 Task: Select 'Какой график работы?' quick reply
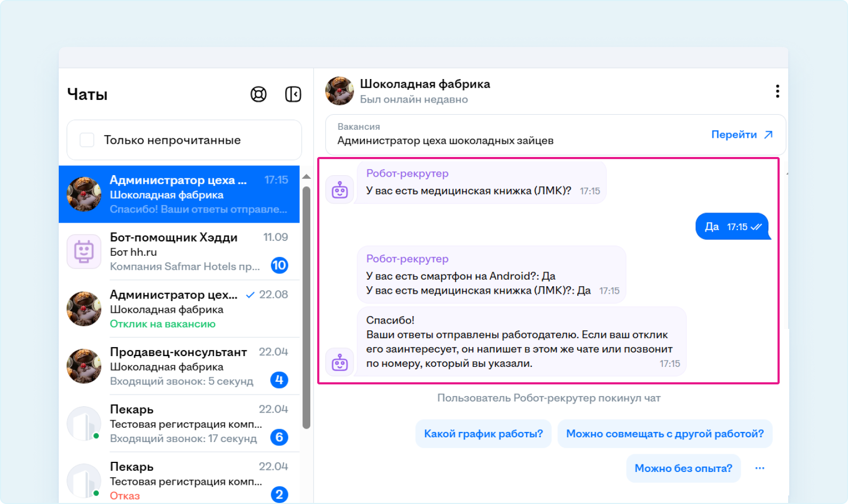pos(483,434)
